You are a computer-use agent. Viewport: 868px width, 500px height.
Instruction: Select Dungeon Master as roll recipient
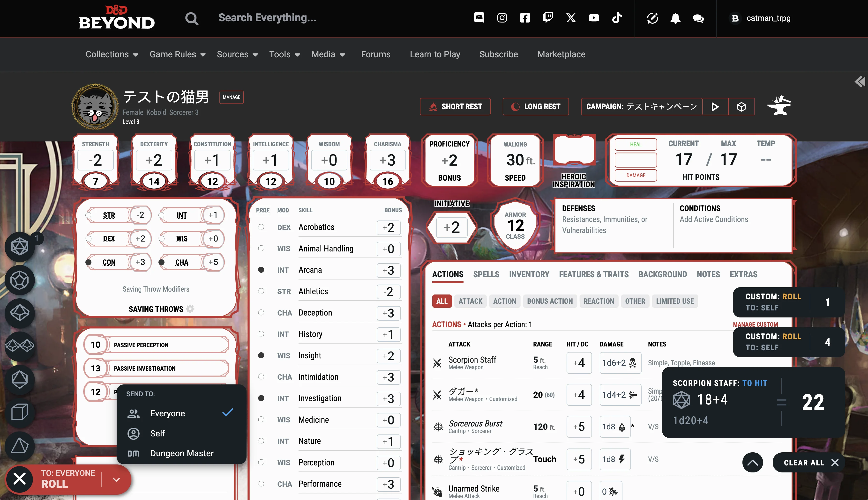pos(181,453)
